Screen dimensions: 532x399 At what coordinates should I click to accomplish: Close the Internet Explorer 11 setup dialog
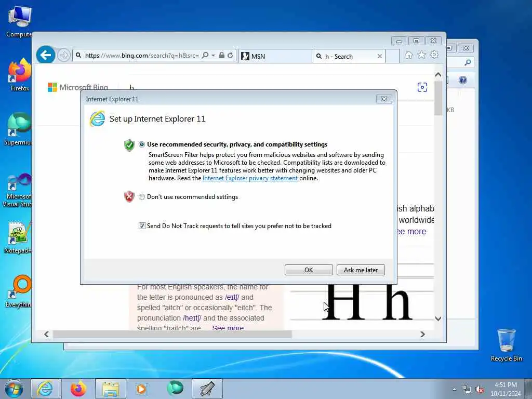point(384,99)
